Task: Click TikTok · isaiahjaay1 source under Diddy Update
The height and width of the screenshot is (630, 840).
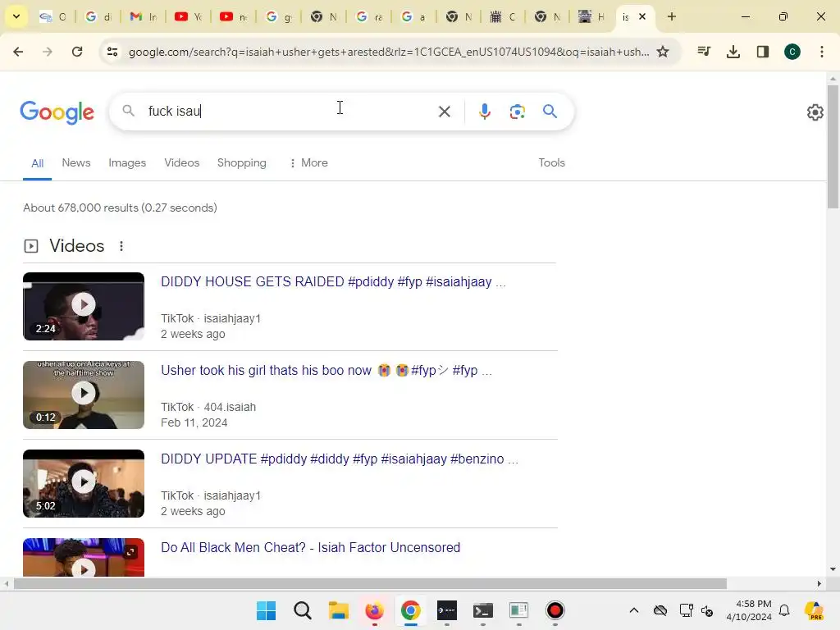Action: [211, 495]
